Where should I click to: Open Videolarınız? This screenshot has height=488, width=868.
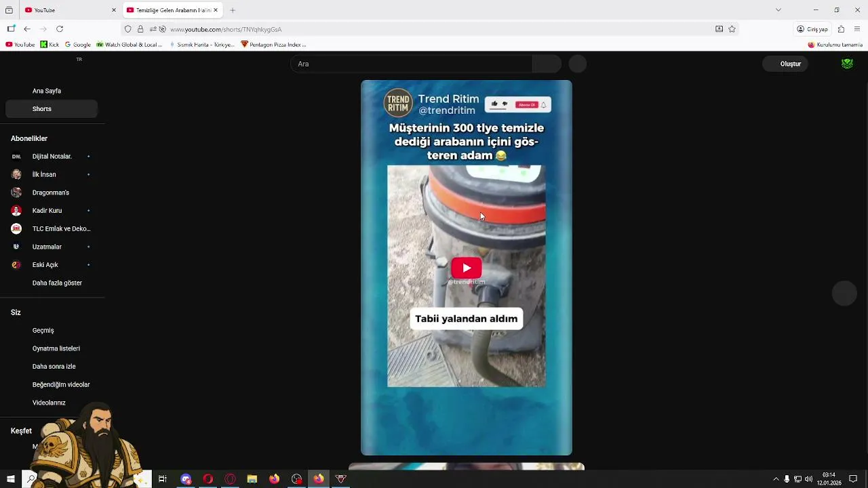52,403
